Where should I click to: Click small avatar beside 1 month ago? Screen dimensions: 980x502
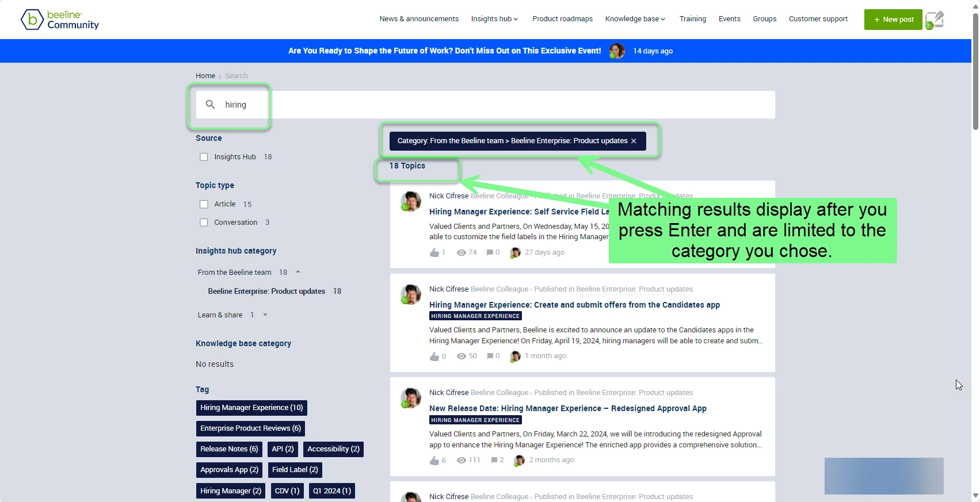click(515, 357)
